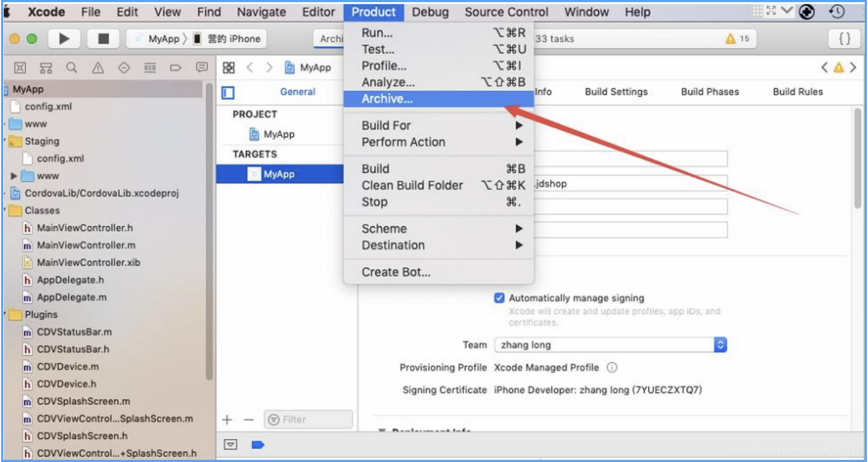Open the find navigator magnifier icon
The height and width of the screenshot is (462, 868).
(72, 68)
